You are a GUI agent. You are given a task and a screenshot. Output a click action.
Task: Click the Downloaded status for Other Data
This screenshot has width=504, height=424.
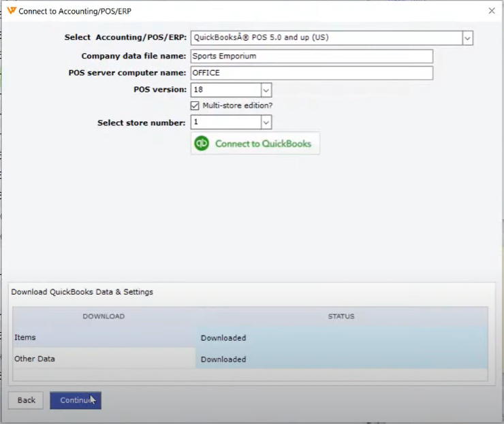223,359
